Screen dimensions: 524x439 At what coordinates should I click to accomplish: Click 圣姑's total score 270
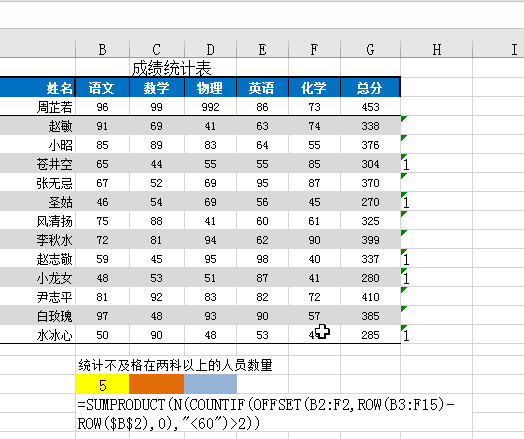tap(370, 202)
